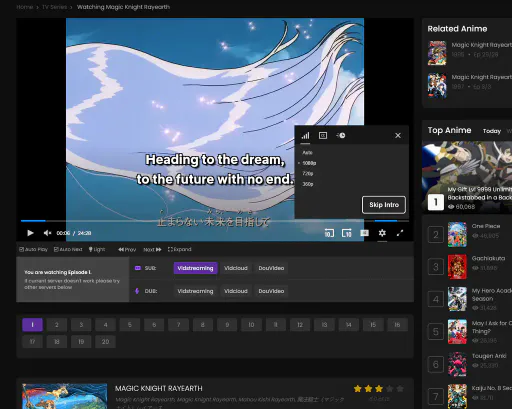Toggle subtitles with the captions player icon
The image size is (512, 409).
coord(364,233)
